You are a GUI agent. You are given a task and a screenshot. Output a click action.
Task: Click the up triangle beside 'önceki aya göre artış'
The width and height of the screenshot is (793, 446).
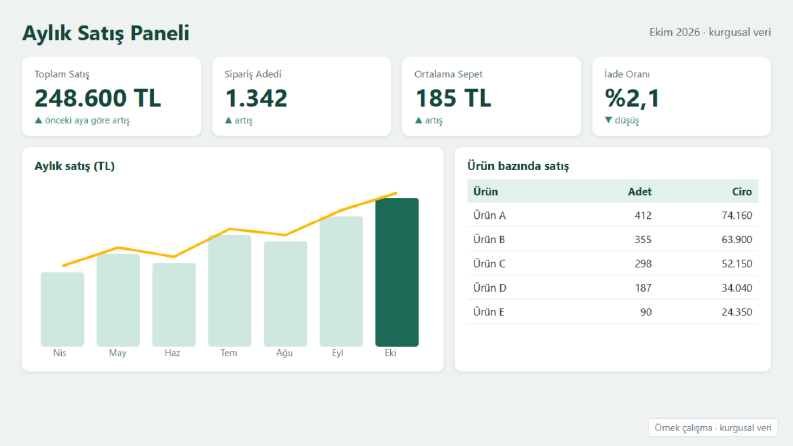[x=38, y=120]
